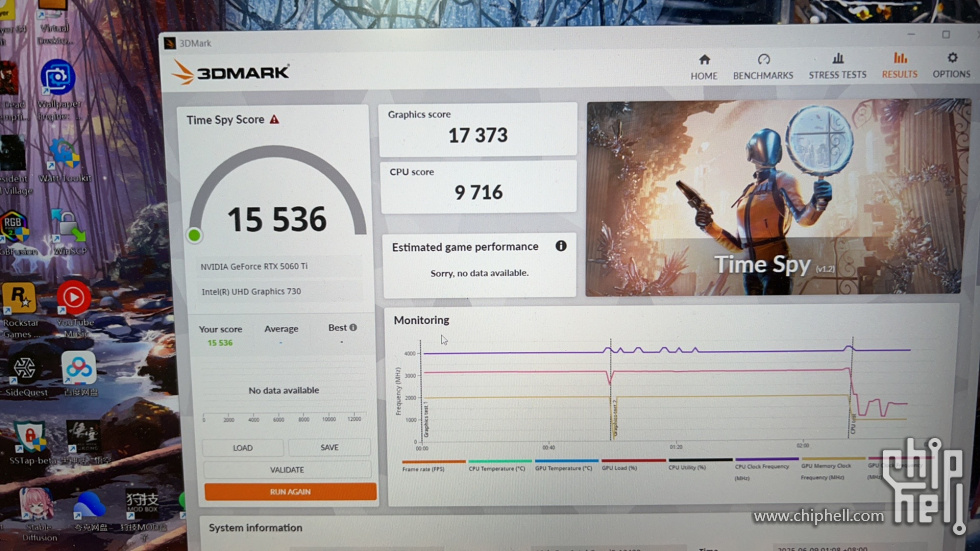Go to the Benchmarks section
980x551 pixels.
763,67
